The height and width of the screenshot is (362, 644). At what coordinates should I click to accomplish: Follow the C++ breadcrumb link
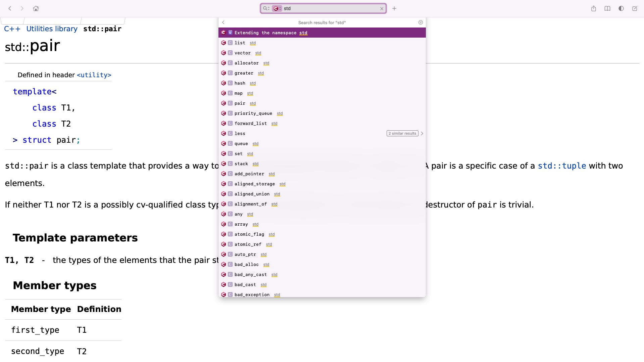coord(12,29)
